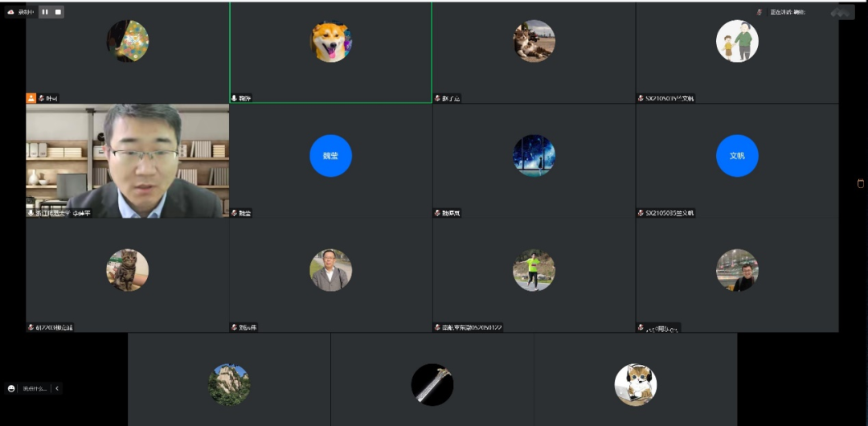Image resolution: width=868 pixels, height=426 pixels.
Task: Click the microphone icon in the green-bordered tile
Action: pos(234,98)
